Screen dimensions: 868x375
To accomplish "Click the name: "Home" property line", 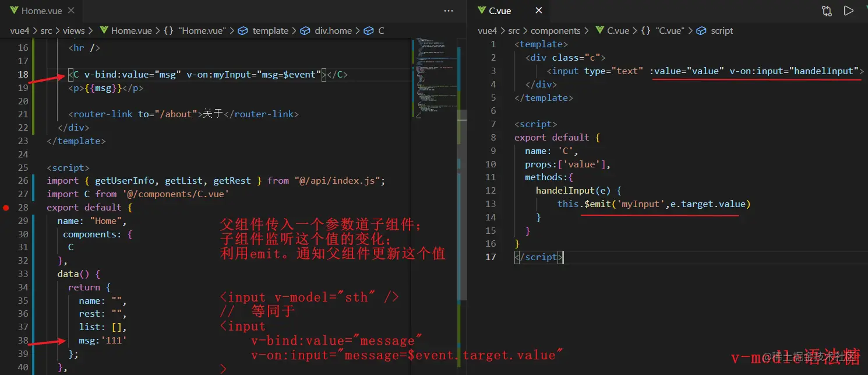I will (91, 221).
